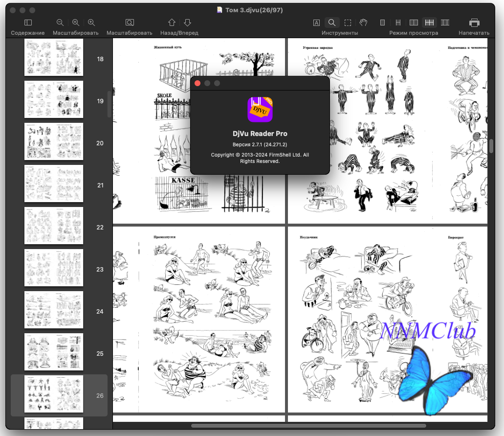
Task: Select continuous two-page view mode
Action: [x=429, y=23]
